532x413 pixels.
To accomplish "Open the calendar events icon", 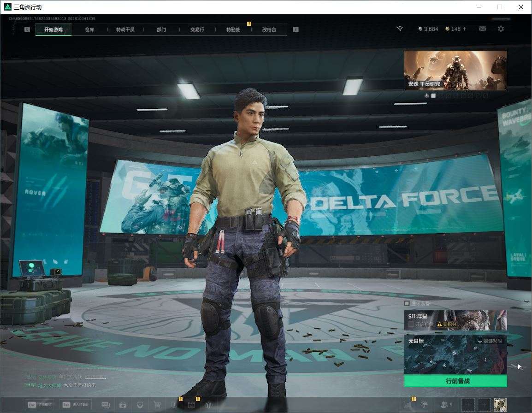I will pyautogui.click(x=191, y=405).
